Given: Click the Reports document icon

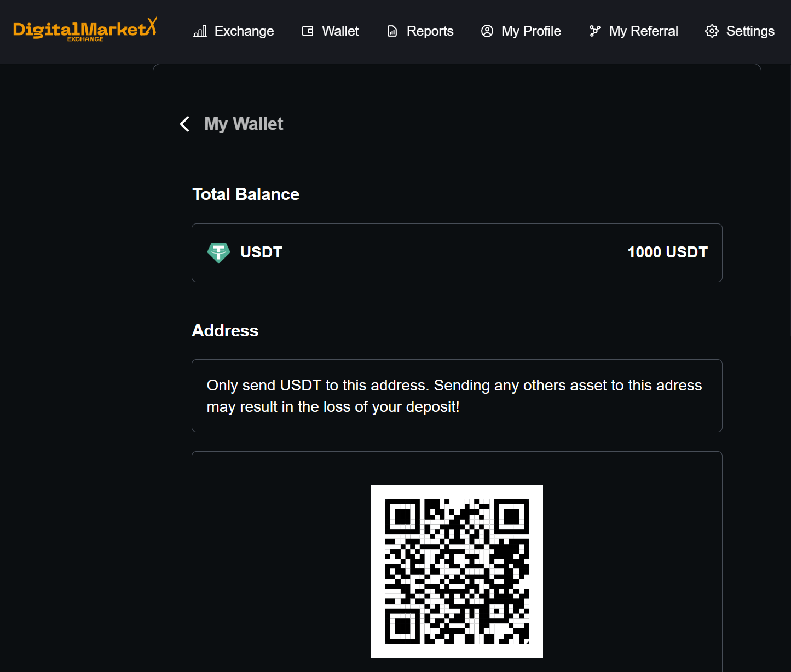Looking at the screenshot, I should (392, 31).
